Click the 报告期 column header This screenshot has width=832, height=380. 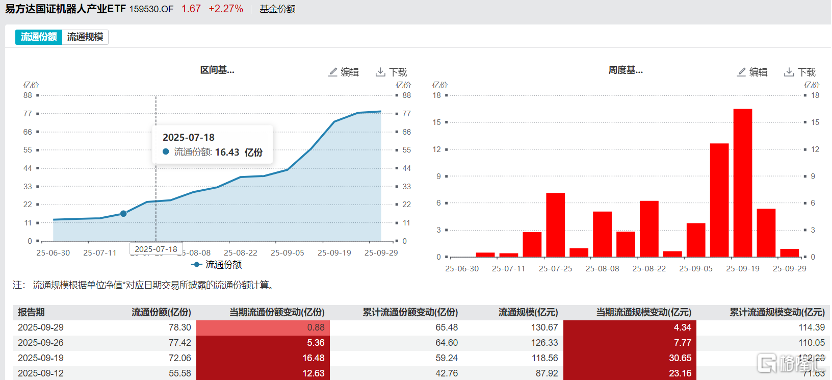[x=30, y=312]
